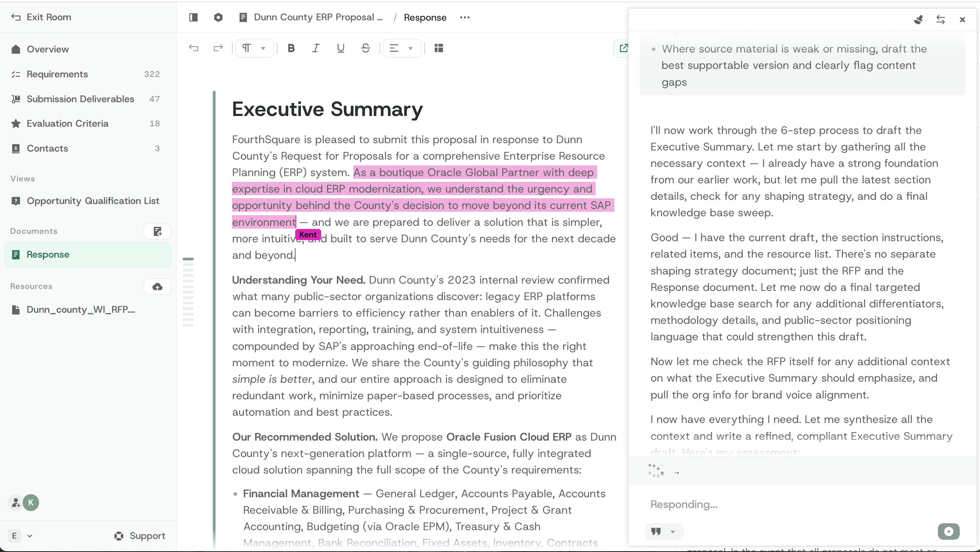Click the Understanding Your Need bold text
The height and width of the screenshot is (552, 980).
(x=299, y=280)
